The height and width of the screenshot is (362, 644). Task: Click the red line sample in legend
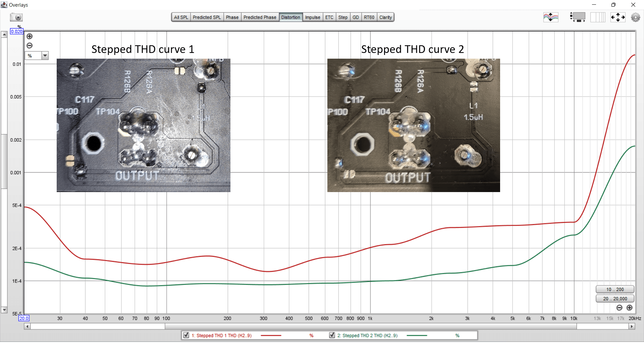coord(271,335)
